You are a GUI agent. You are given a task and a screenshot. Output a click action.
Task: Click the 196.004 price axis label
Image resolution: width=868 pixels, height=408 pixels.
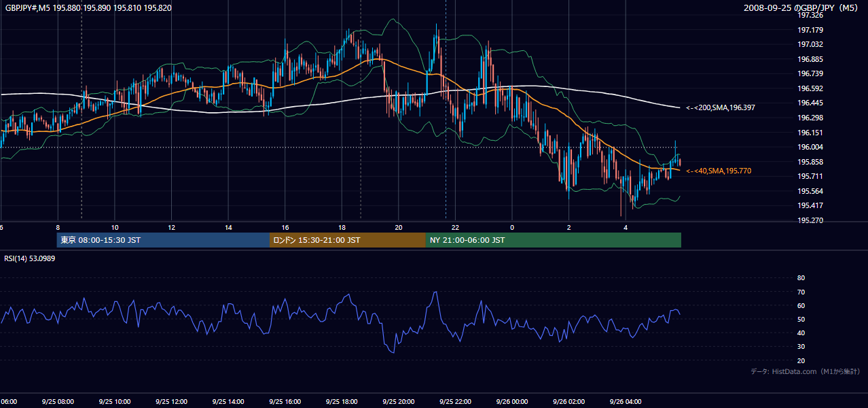coord(810,147)
